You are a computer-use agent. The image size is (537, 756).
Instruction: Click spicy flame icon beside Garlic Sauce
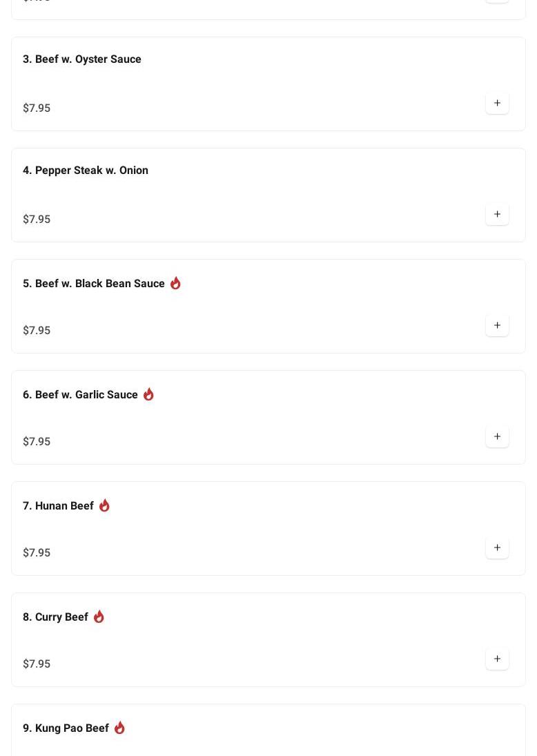[148, 394]
